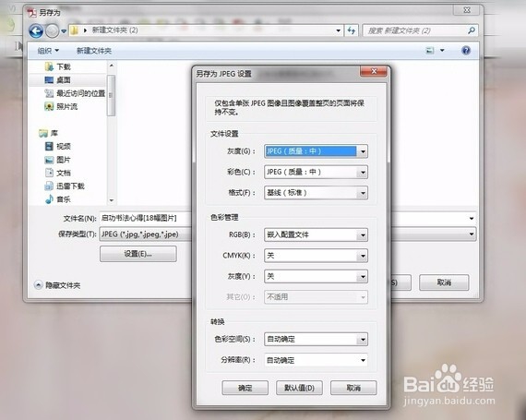
Task: Click 取消 in the Save As dialog
Action: 444,282
